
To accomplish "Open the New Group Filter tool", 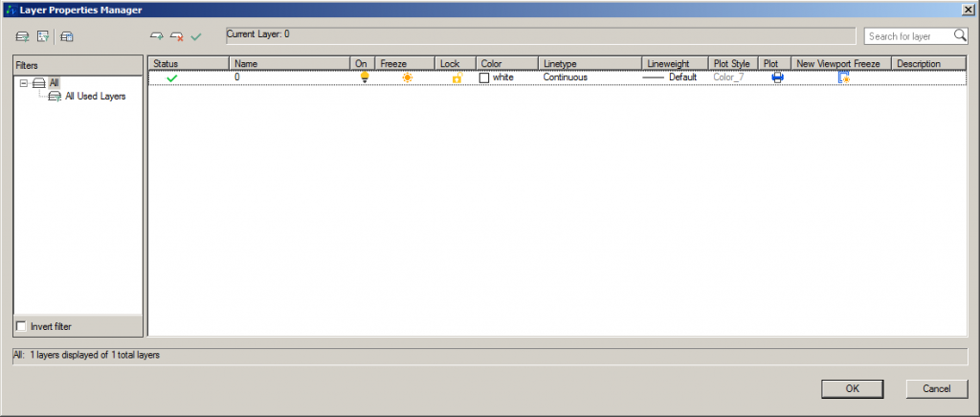I will point(43,37).
